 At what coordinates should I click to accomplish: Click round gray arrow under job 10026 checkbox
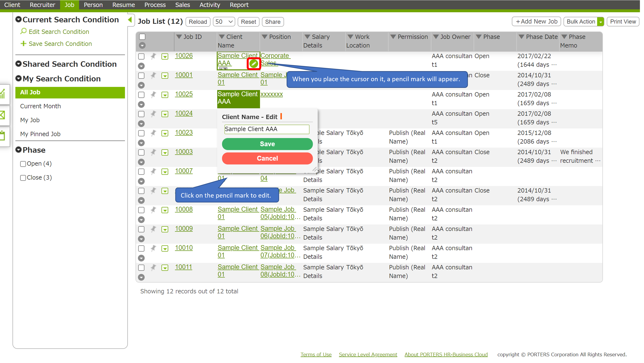pos(141,66)
